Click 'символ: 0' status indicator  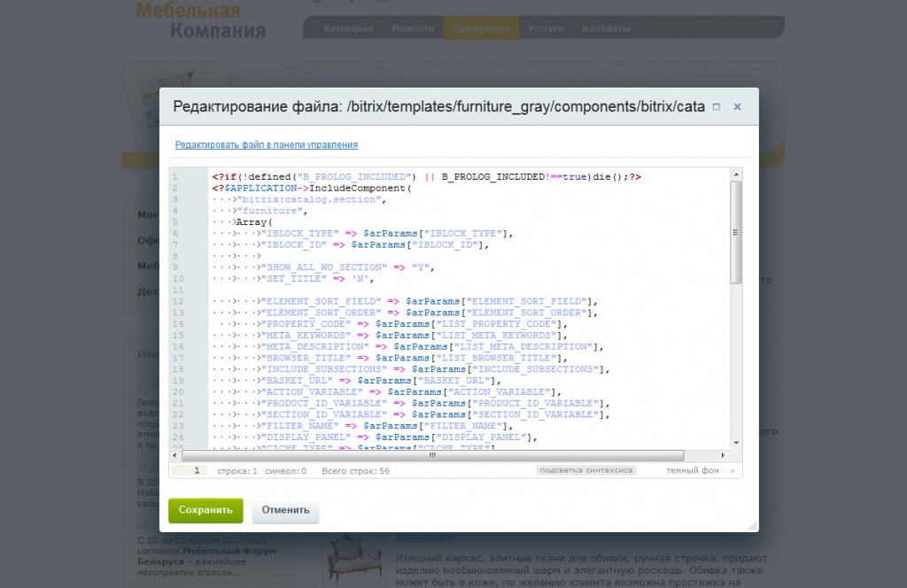coord(286,471)
